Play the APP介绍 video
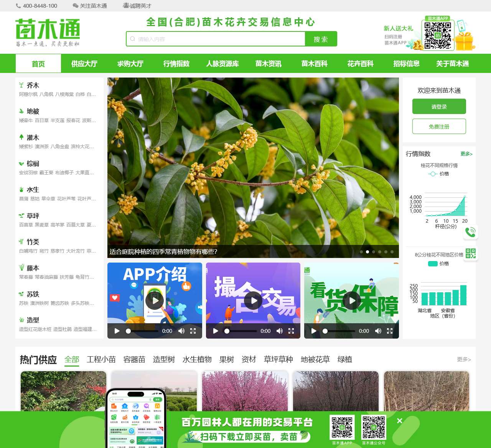Screen dimensions: 491x448 point(155,301)
